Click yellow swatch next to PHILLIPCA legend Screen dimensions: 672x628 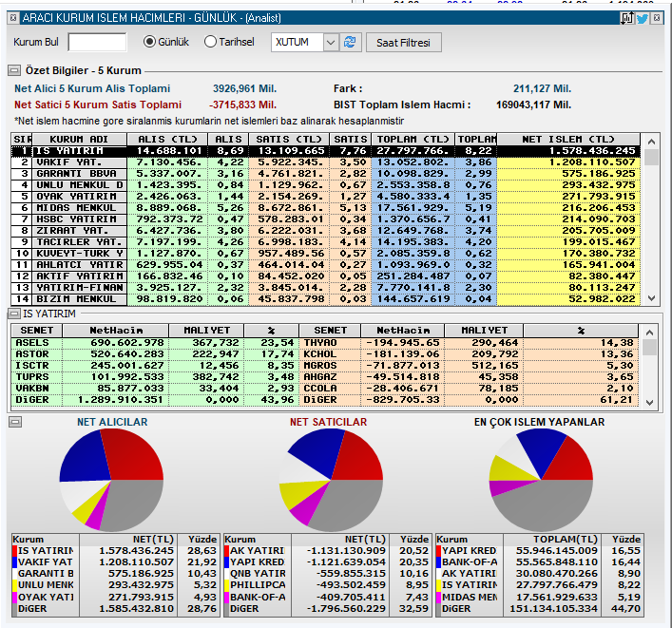tap(227, 585)
